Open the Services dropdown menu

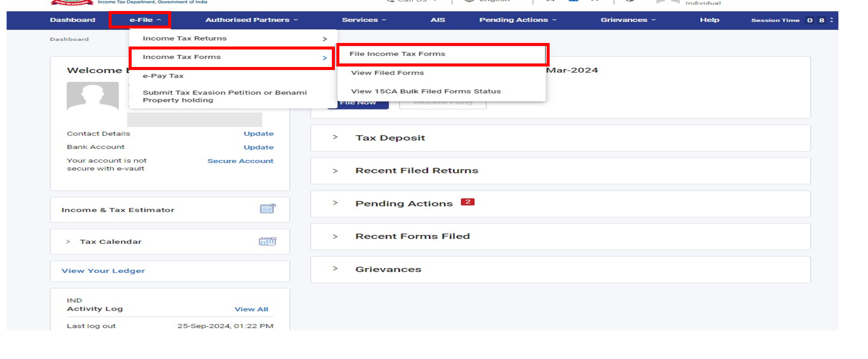pyautogui.click(x=364, y=20)
